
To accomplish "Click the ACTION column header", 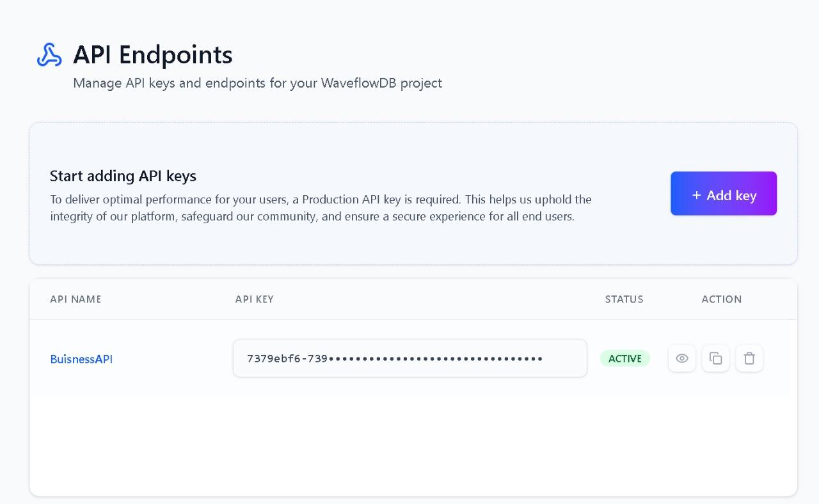I will (x=721, y=299).
